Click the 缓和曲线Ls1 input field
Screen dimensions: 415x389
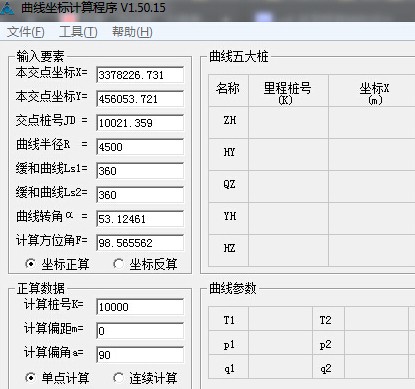click(x=140, y=171)
